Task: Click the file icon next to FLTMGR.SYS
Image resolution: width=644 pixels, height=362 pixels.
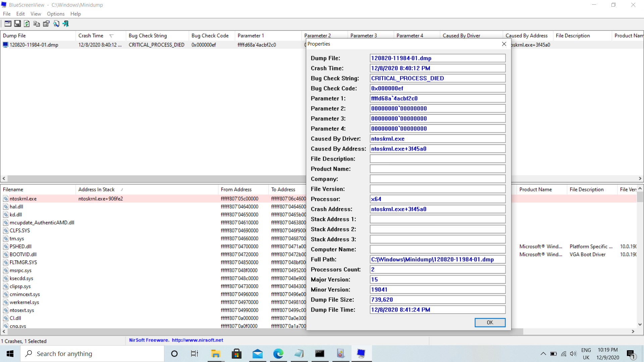Action: 6,262
